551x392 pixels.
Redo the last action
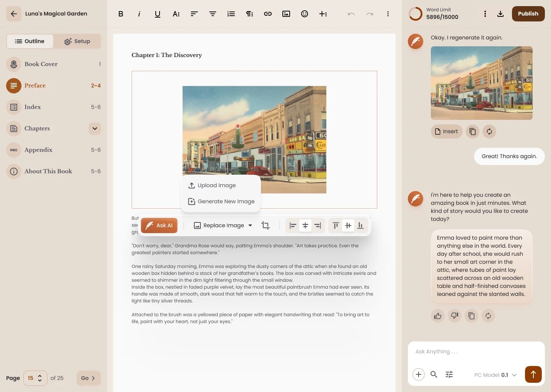[370, 14]
